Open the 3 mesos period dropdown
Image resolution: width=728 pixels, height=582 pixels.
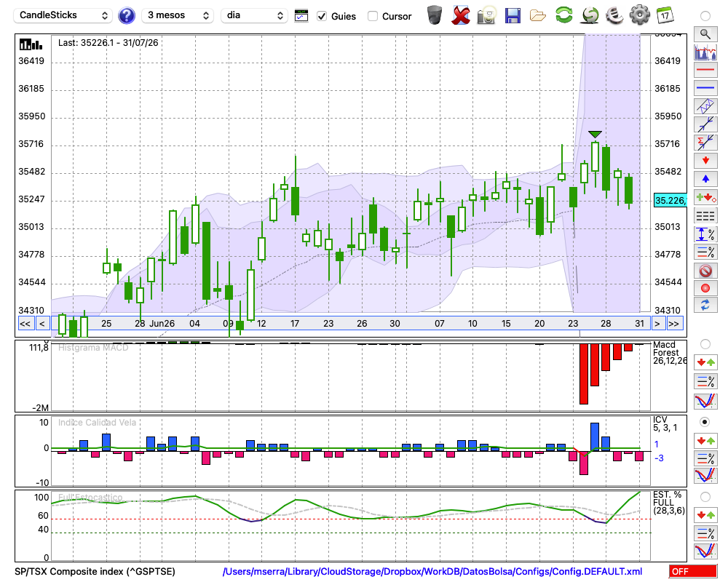(x=178, y=15)
